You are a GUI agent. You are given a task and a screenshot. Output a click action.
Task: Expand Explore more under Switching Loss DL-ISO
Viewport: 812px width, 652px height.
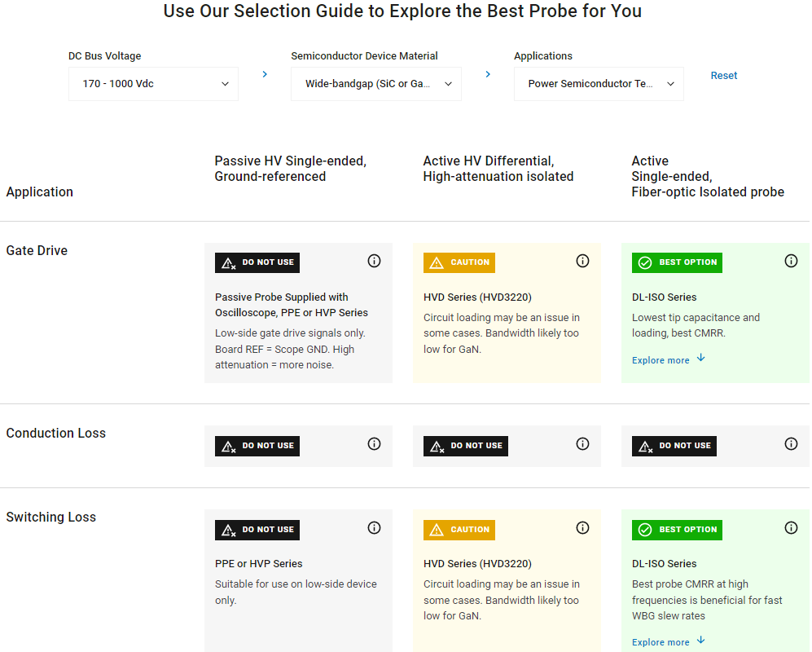point(668,641)
